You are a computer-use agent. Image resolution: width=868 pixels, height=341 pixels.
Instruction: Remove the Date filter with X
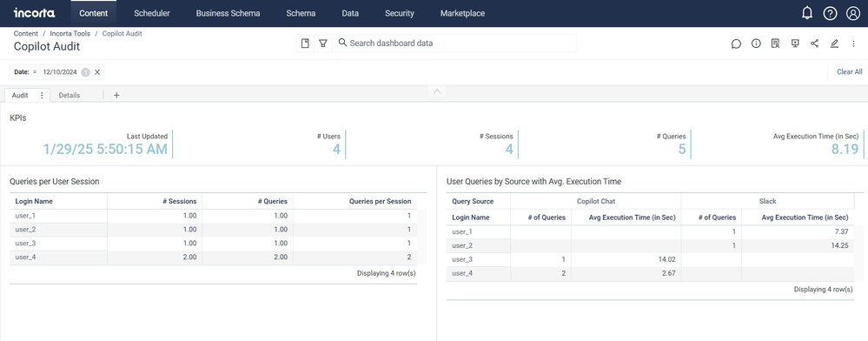pos(96,72)
